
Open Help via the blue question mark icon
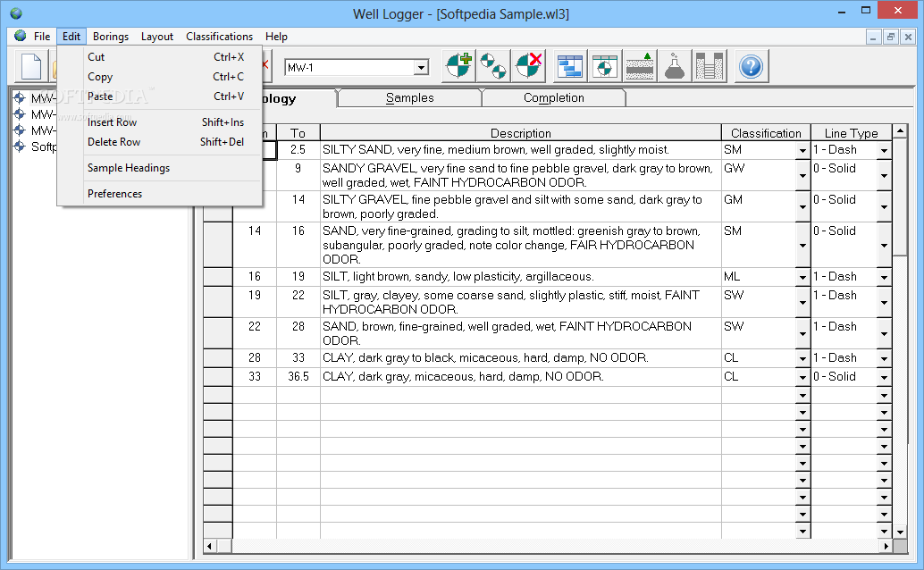pyautogui.click(x=751, y=66)
